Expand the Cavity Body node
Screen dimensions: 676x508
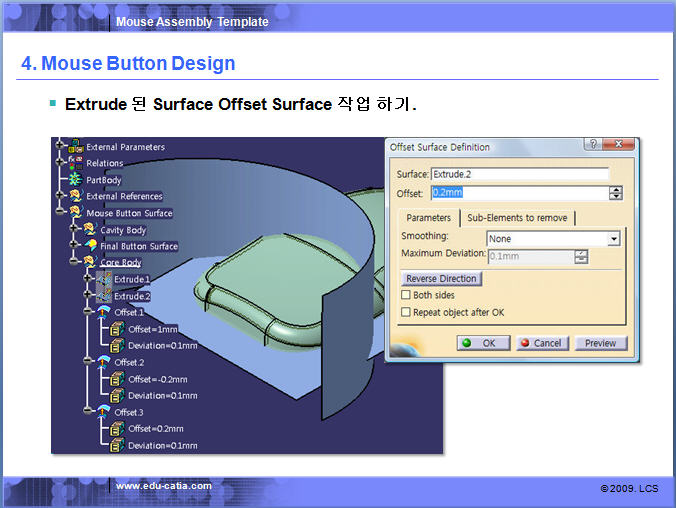(x=75, y=230)
